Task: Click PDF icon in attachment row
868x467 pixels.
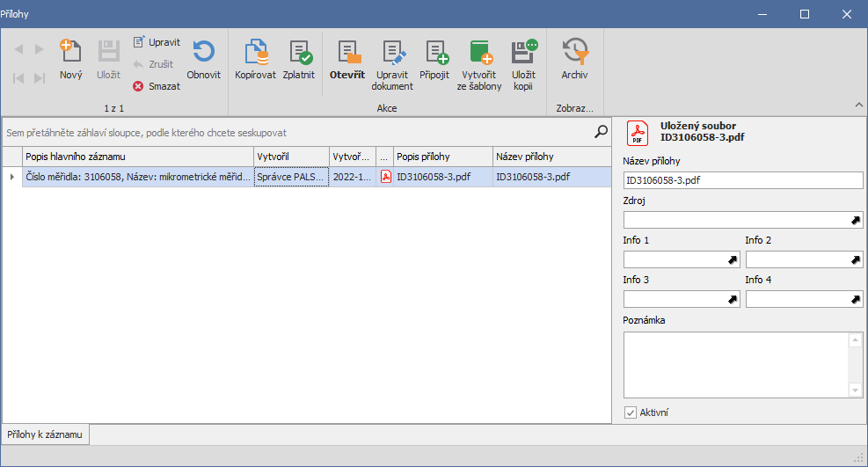Action: point(385,177)
